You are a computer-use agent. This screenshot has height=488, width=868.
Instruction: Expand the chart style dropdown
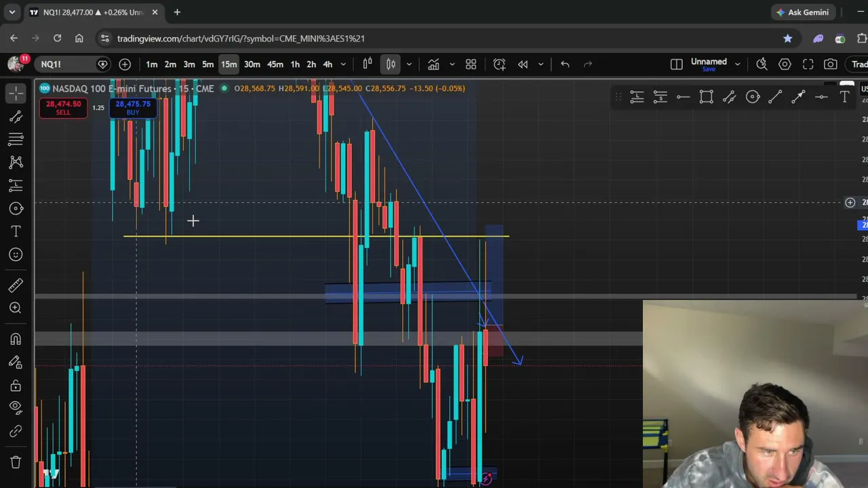point(409,64)
